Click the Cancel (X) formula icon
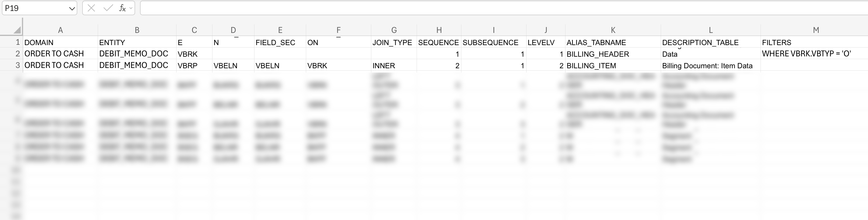 coord(91,8)
